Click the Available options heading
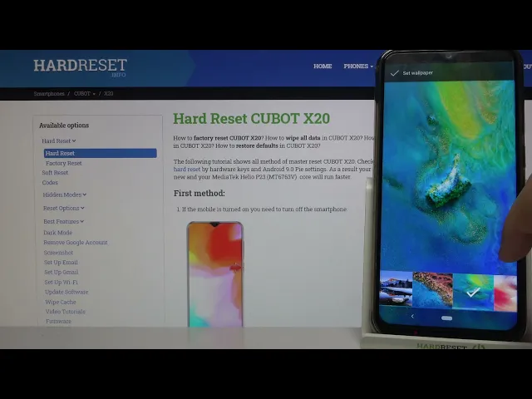The height and width of the screenshot is (399, 532). click(x=64, y=126)
